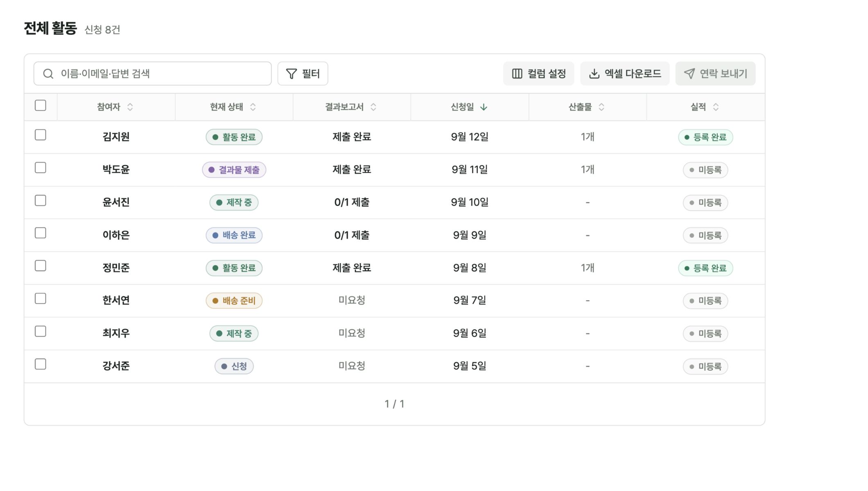Click 정민준's 1개 산출물 cell
The image size is (868, 491).
588,268
